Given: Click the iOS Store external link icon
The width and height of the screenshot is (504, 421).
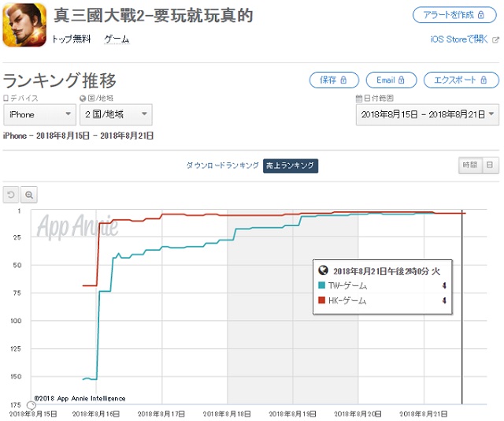Looking at the screenshot, I should point(495,39).
